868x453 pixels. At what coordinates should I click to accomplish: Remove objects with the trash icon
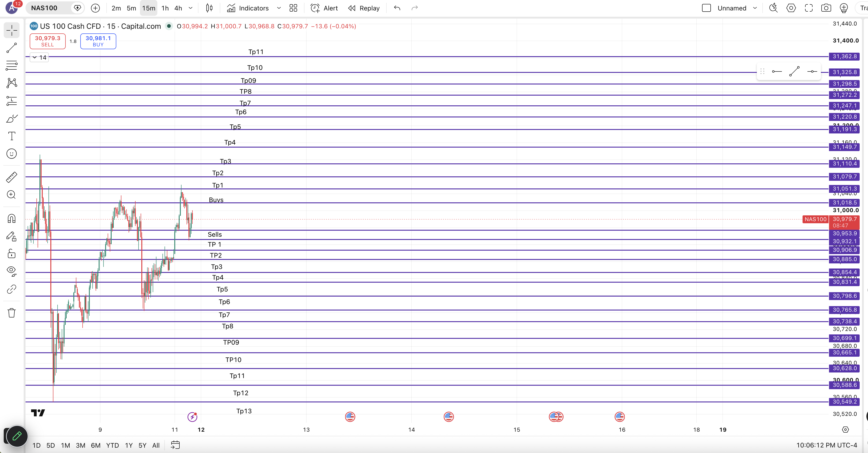11,313
